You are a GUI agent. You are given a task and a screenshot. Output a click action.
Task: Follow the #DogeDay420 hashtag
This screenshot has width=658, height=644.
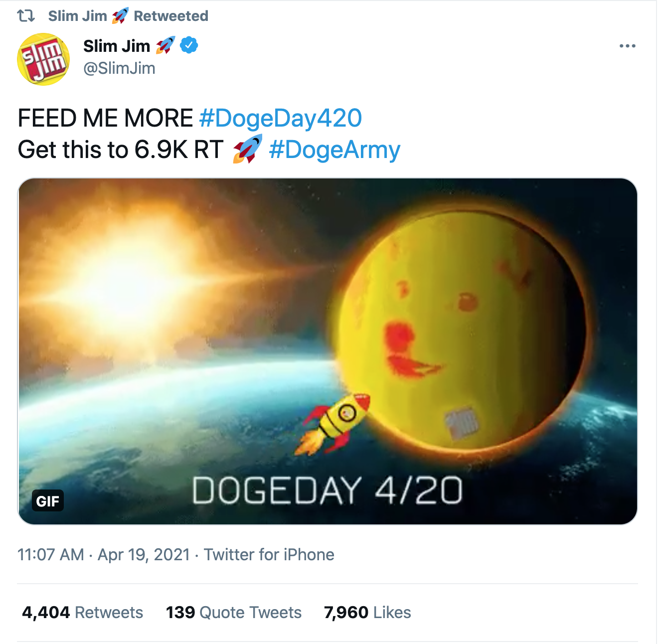pos(280,118)
